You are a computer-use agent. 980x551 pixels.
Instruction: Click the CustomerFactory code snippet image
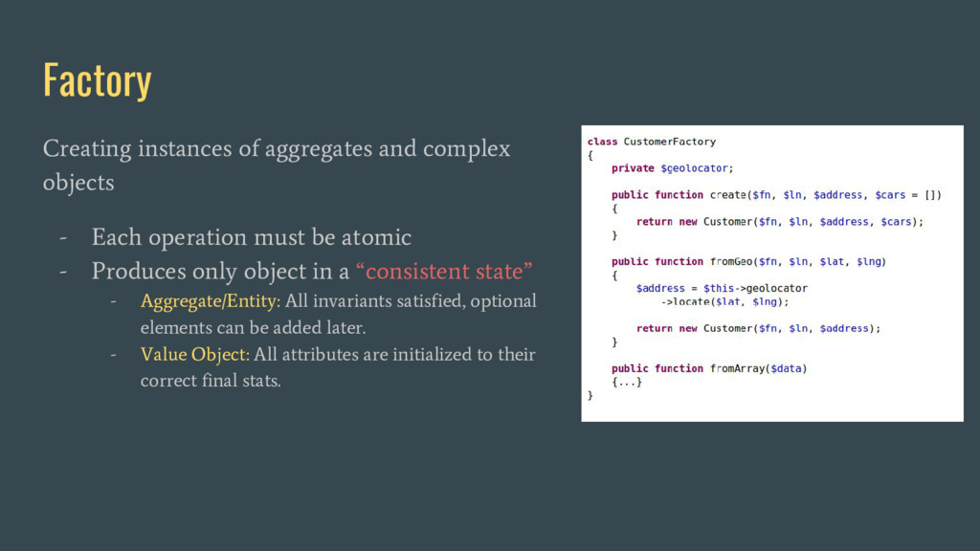pos(772,273)
